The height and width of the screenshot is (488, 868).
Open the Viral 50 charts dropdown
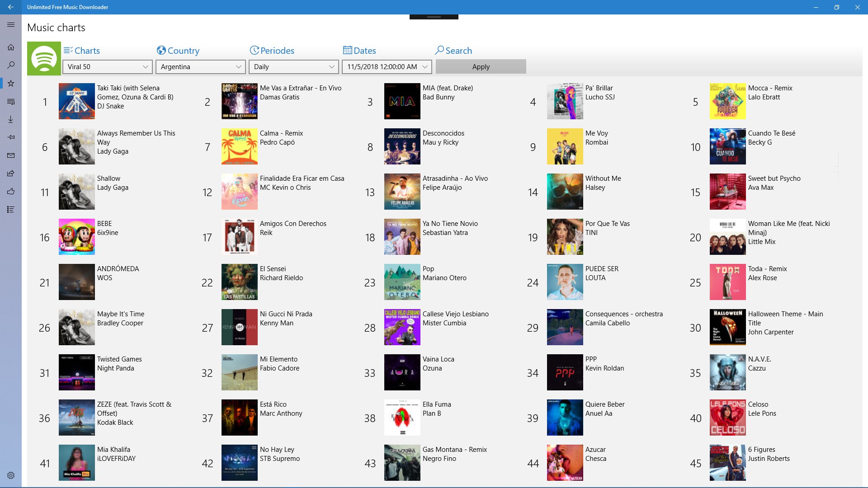pos(107,67)
